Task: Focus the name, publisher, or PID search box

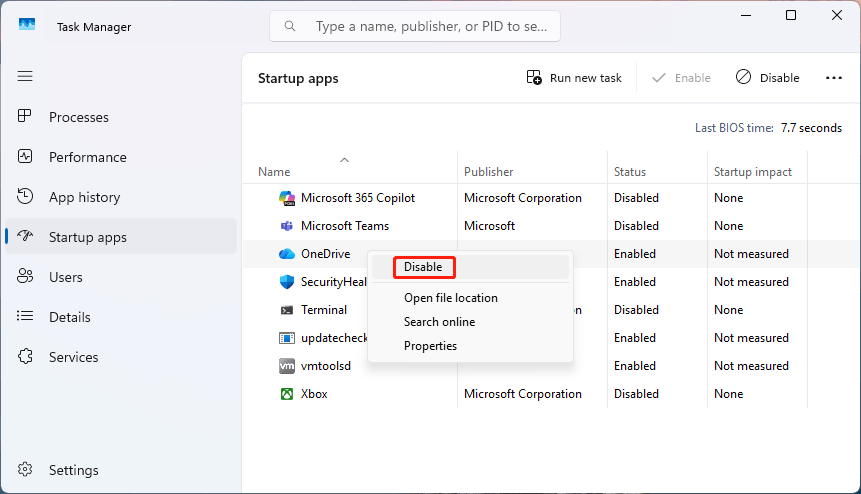Action: pos(415,26)
